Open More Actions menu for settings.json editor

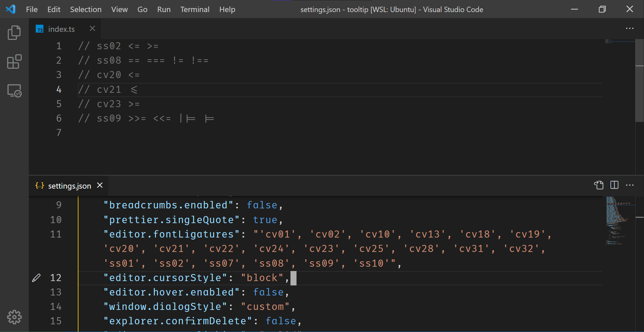point(630,185)
